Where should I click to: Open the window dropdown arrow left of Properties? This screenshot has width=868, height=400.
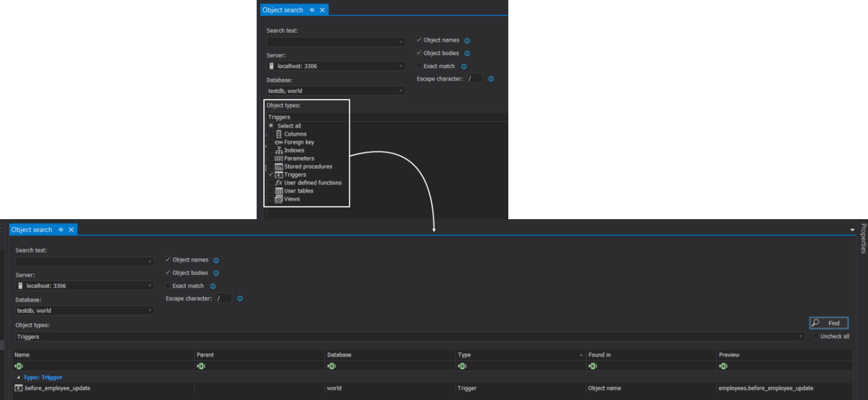[x=852, y=230]
